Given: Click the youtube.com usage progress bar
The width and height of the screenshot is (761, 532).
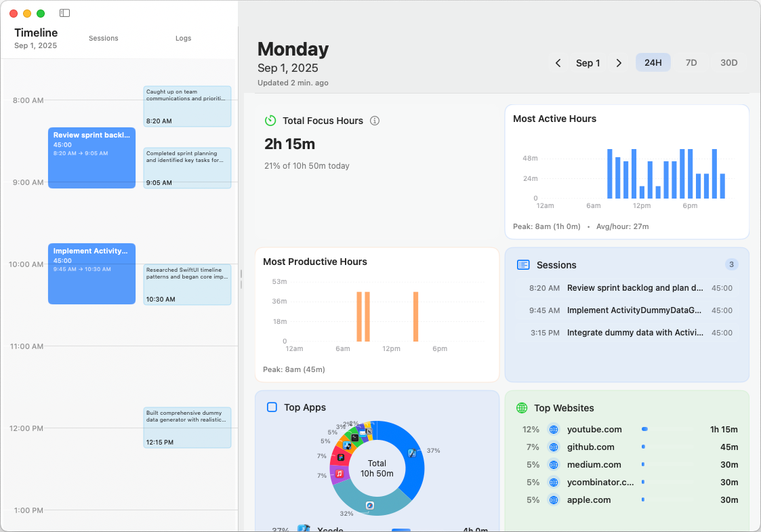Looking at the screenshot, I should point(667,429).
